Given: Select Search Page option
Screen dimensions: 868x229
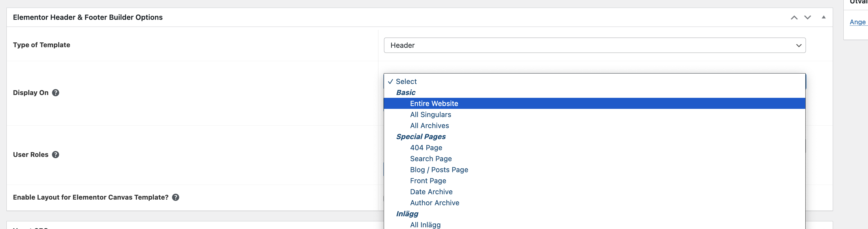Looking at the screenshot, I should click(x=431, y=159).
